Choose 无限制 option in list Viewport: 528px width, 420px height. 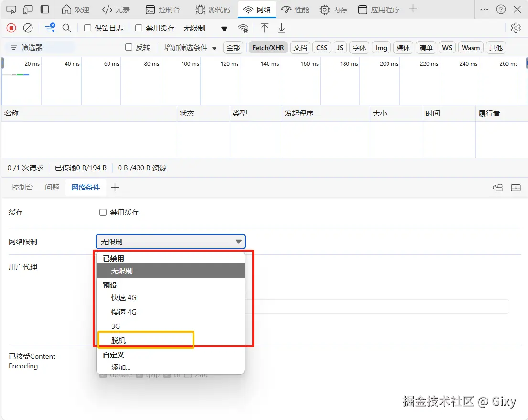coord(171,271)
